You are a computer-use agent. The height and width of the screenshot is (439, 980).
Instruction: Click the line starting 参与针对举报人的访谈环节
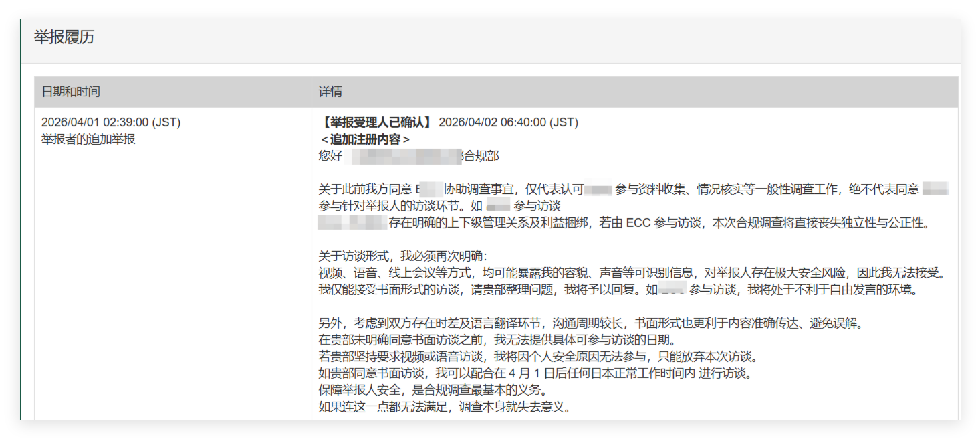(439, 206)
